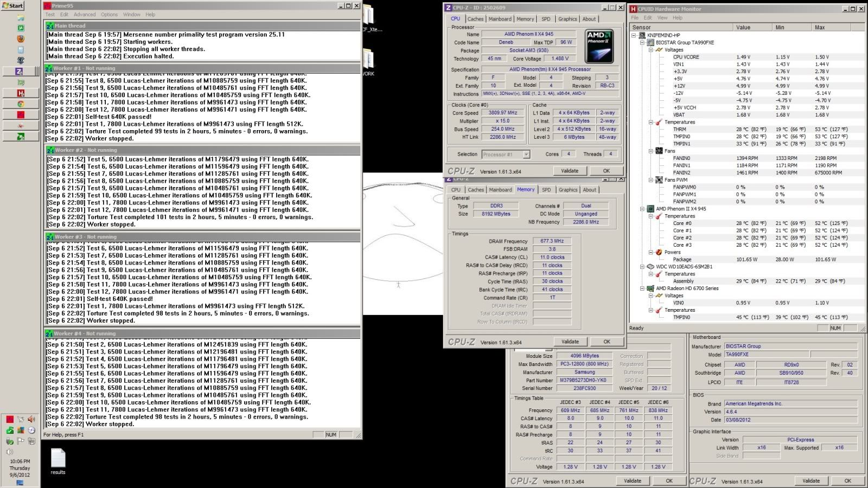
Task: Click the fan icon next to Fans
Action: (659, 151)
